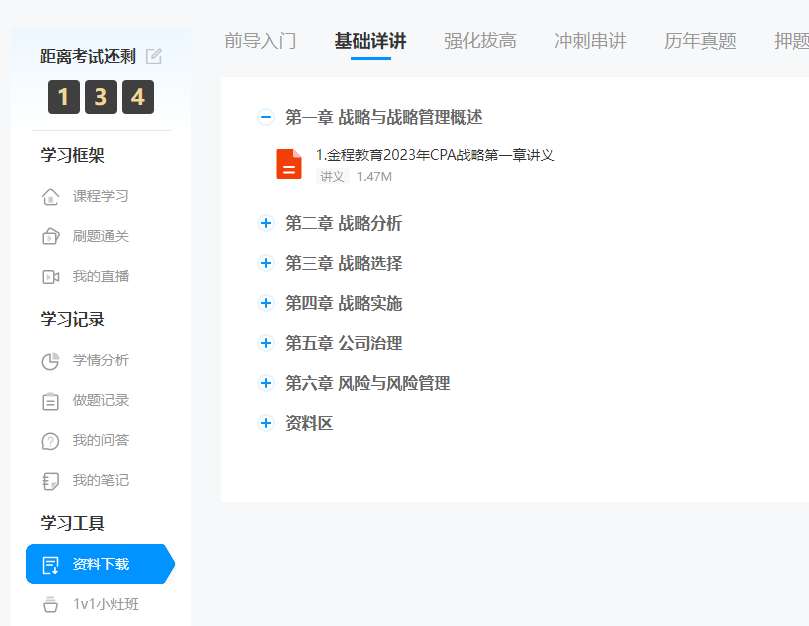Expand 第三章 战略选择 chapter

266,263
